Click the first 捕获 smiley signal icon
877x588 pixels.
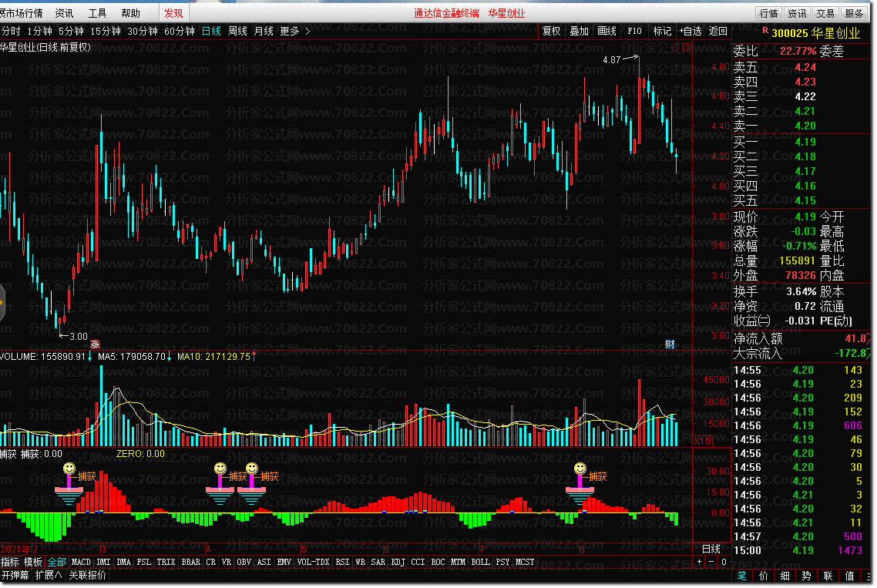pos(69,469)
